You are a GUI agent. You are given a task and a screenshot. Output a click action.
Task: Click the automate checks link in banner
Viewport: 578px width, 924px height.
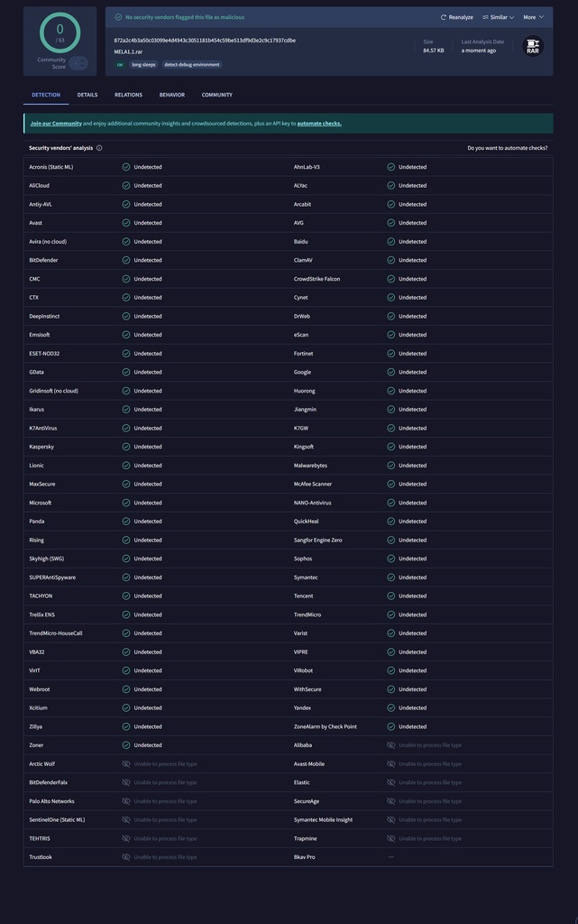(x=319, y=124)
